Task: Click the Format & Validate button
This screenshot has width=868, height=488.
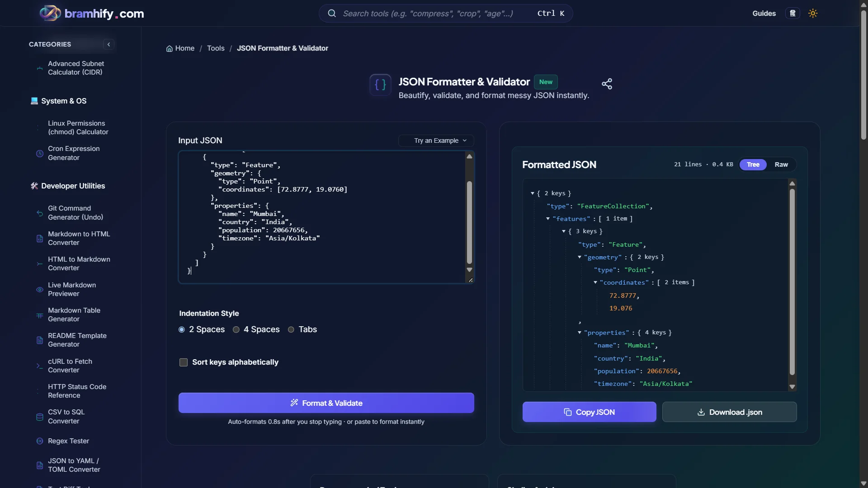Action: click(326, 403)
